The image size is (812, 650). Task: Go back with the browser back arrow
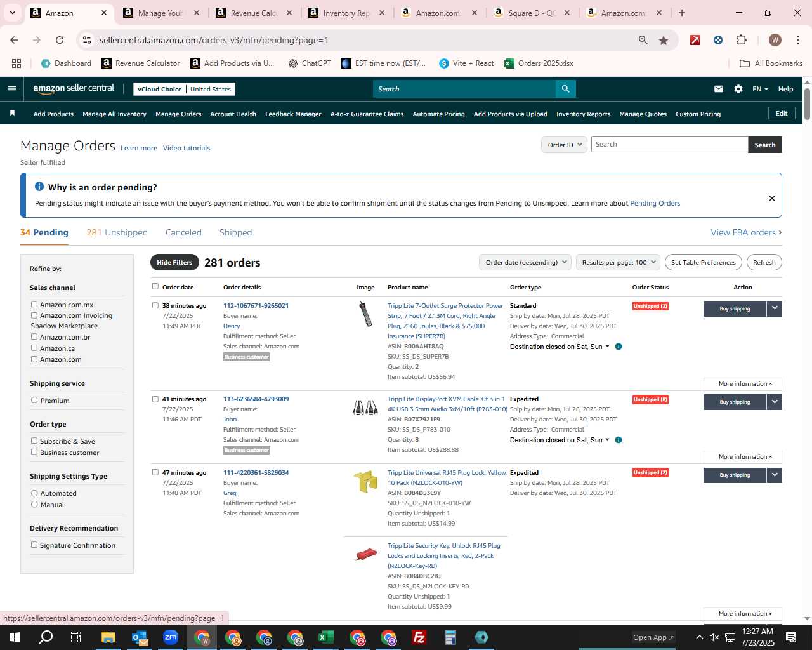[14, 40]
